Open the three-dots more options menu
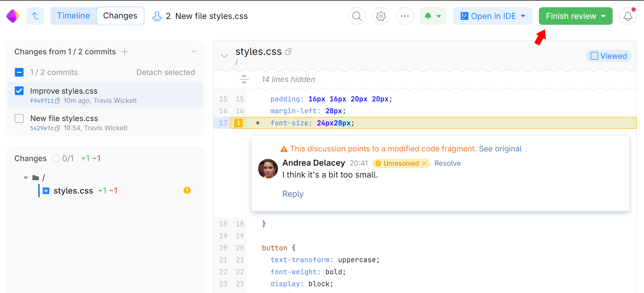The width and height of the screenshot is (644, 293). click(x=405, y=16)
